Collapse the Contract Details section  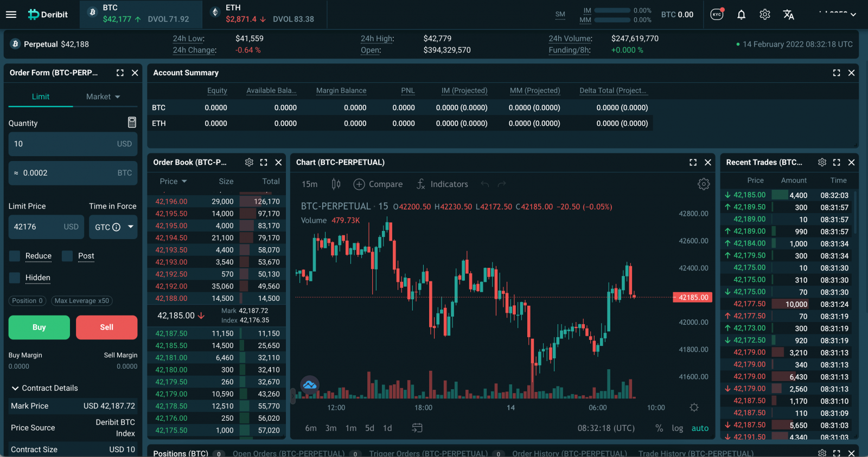(x=15, y=388)
